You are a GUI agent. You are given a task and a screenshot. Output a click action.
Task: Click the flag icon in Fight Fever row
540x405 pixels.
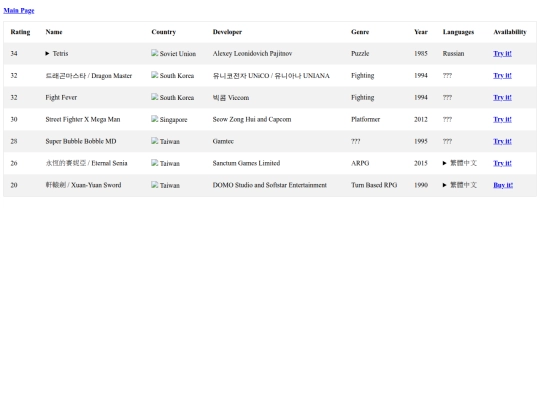coord(155,97)
